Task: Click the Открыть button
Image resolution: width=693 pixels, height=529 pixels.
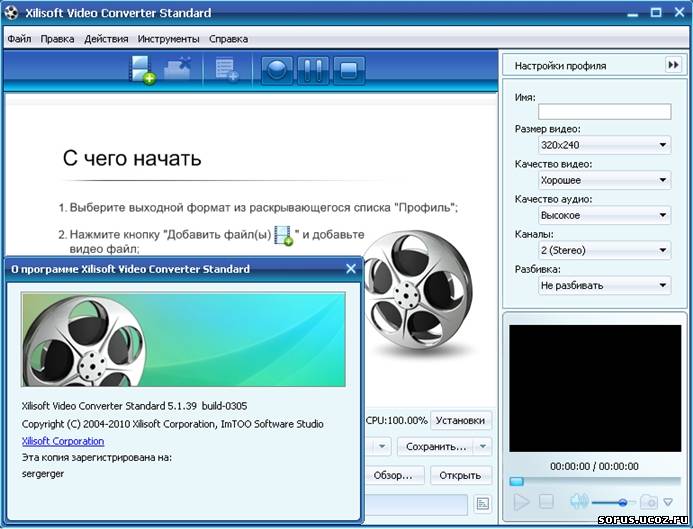Action: click(x=461, y=476)
